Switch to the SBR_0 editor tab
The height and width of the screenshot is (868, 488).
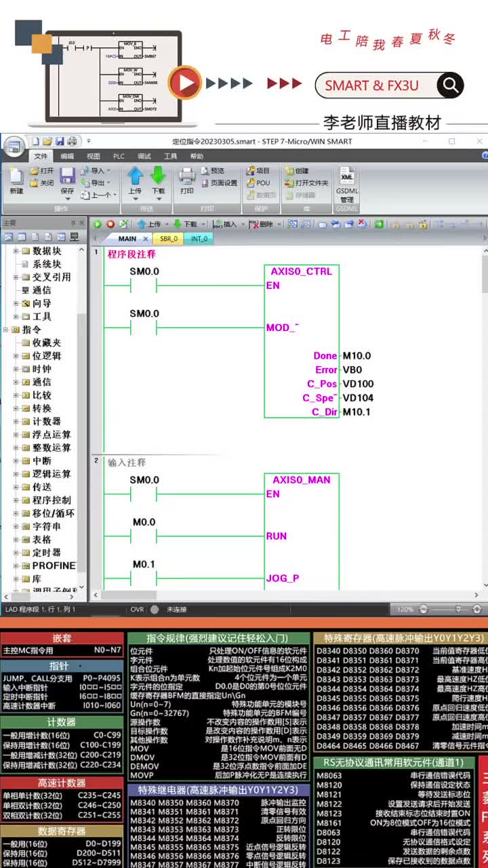click(x=169, y=239)
